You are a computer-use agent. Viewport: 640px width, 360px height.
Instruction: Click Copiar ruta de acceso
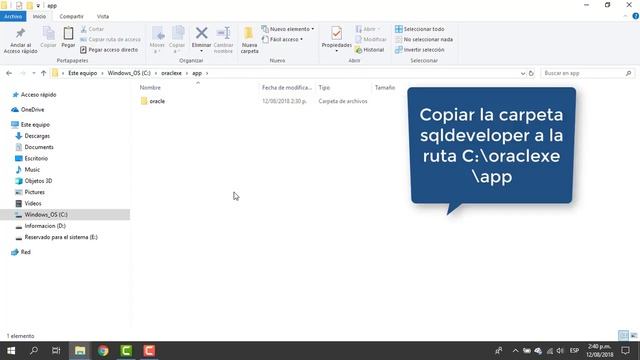(110, 39)
